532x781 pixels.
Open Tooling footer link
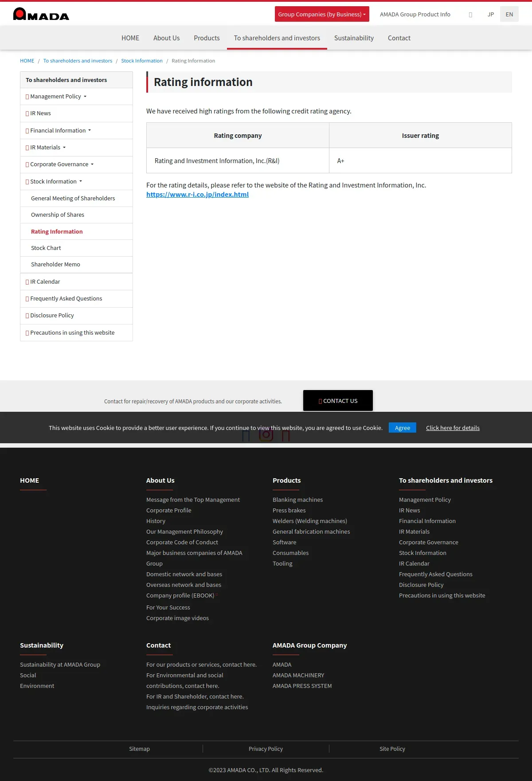pyautogui.click(x=282, y=563)
